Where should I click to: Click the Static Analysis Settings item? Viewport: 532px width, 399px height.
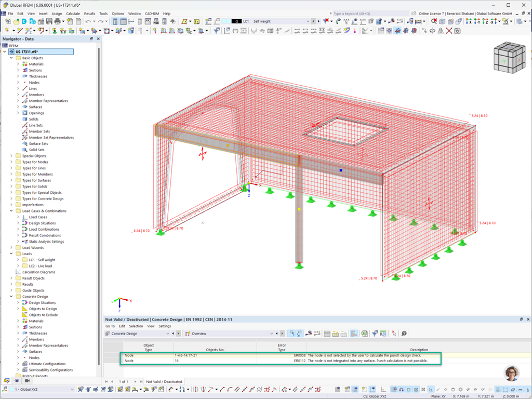click(x=46, y=242)
